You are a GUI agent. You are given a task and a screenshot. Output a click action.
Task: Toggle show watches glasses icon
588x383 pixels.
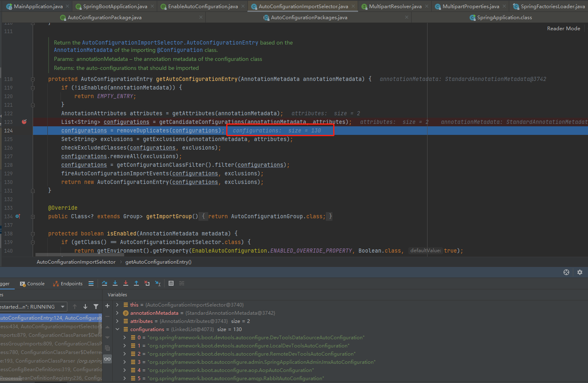[107, 359]
